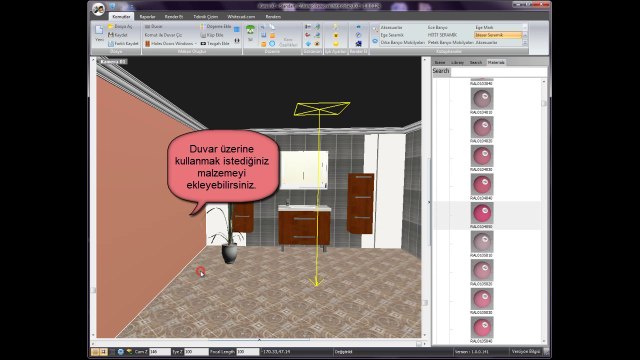Screen dimensions: 640x360
Task: Click blue diamond icon in Görünüm group
Action: point(308,44)
